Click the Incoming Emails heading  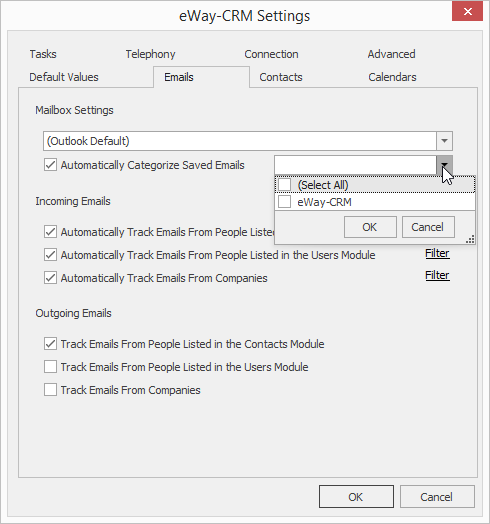[x=73, y=201]
